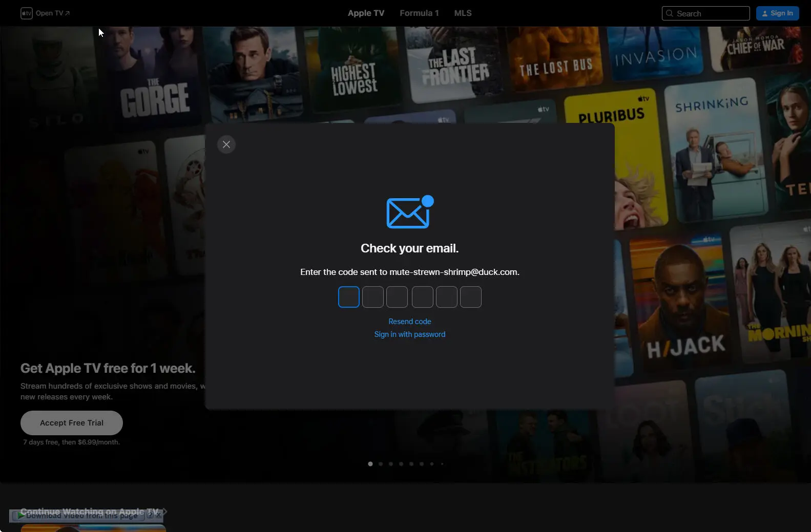Click the Accept Free Trial button
The height and width of the screenshot is (532, 811).
click(x=72, y=423)
